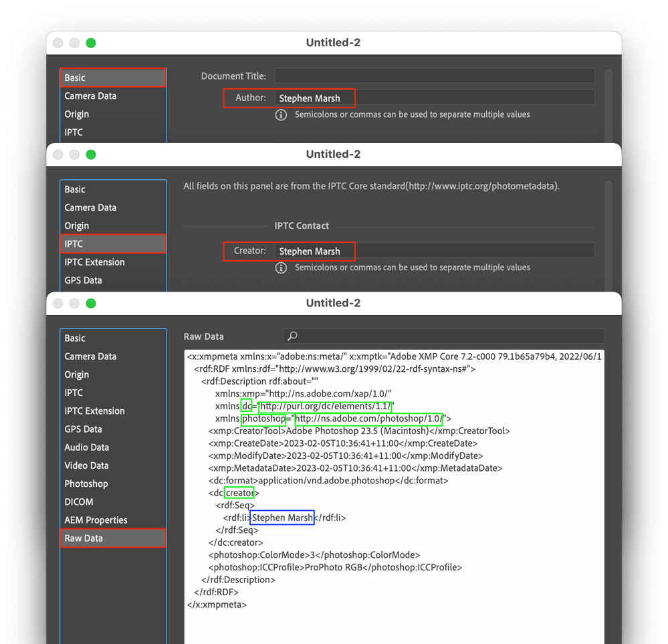Open Video Data panel
The image size is (668, 644).
pos(113,465)
